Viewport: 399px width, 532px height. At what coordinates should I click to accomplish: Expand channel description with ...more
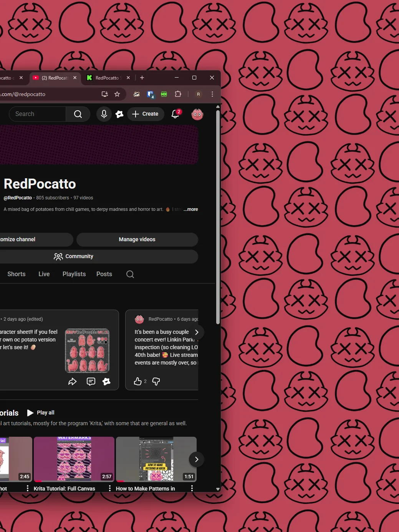coord(191,209)
